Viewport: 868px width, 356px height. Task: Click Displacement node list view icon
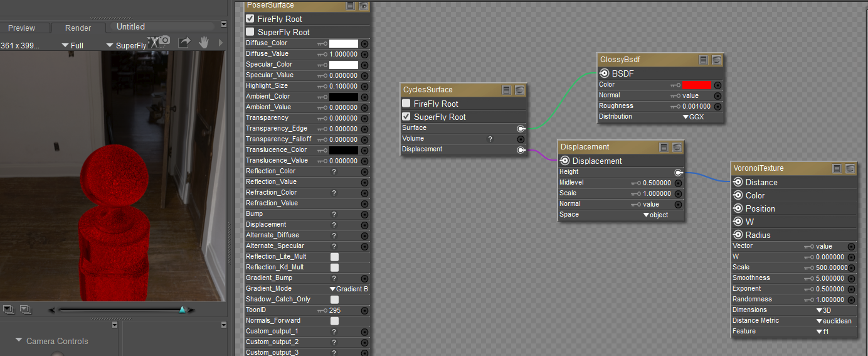tap(664, 147)
